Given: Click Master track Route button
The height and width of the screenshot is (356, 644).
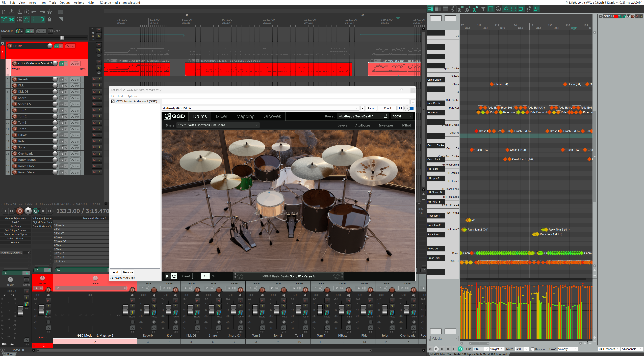Looking at the screenshot, I should [x=19, y=31].
